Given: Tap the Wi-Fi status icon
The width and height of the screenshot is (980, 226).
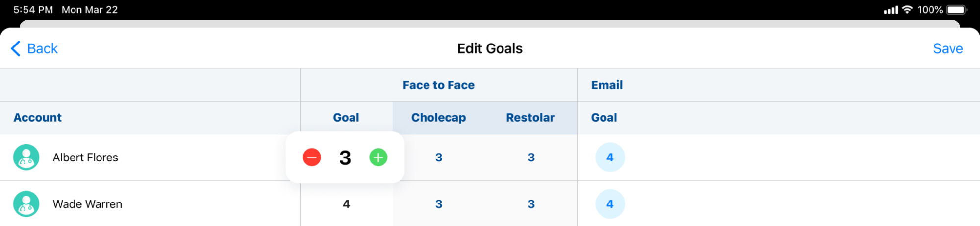Looking at the screenshot, I should [x=907, y=10].
